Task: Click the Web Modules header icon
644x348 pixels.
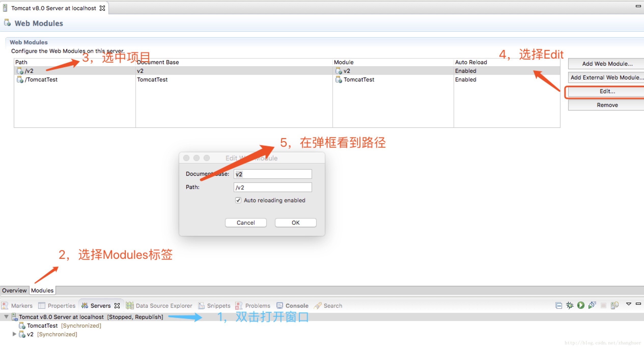Action: 7,23
